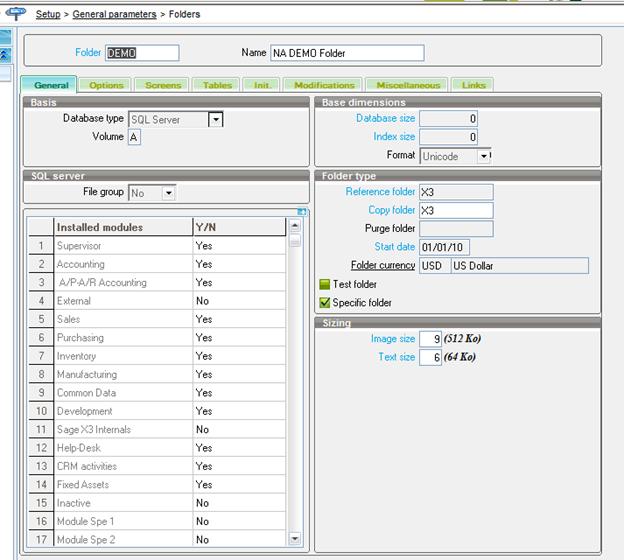Screen dimensions: 624x560
Task: Click the scroll up arrow of modules list
Action: (x=295, y=226)
